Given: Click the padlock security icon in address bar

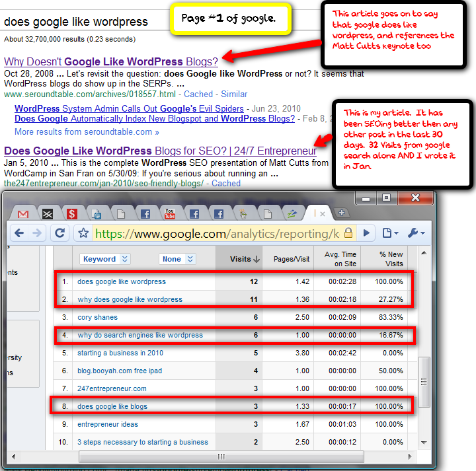Looking at the screenshot, I should pos(348,233).
